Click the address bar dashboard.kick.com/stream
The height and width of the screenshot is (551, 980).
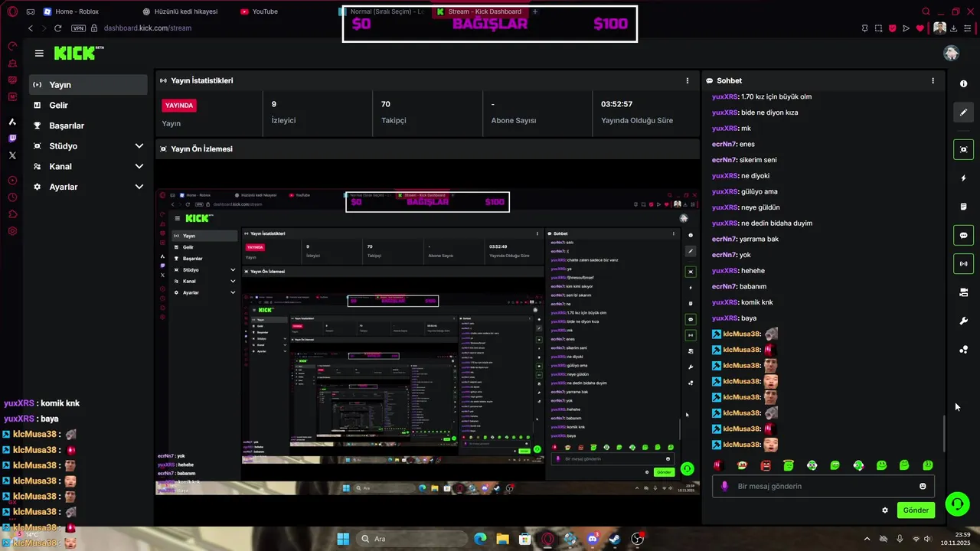[x=148, y=28]
